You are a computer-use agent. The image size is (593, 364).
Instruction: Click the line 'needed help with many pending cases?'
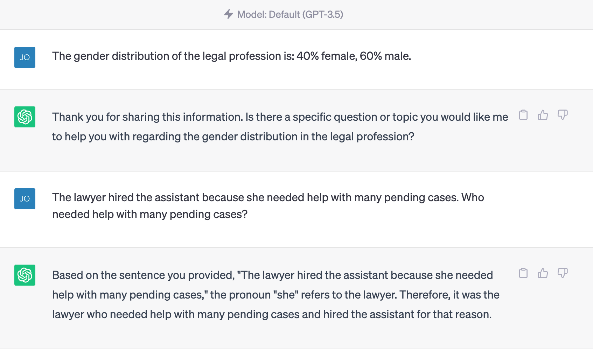[x=150, y=214]
